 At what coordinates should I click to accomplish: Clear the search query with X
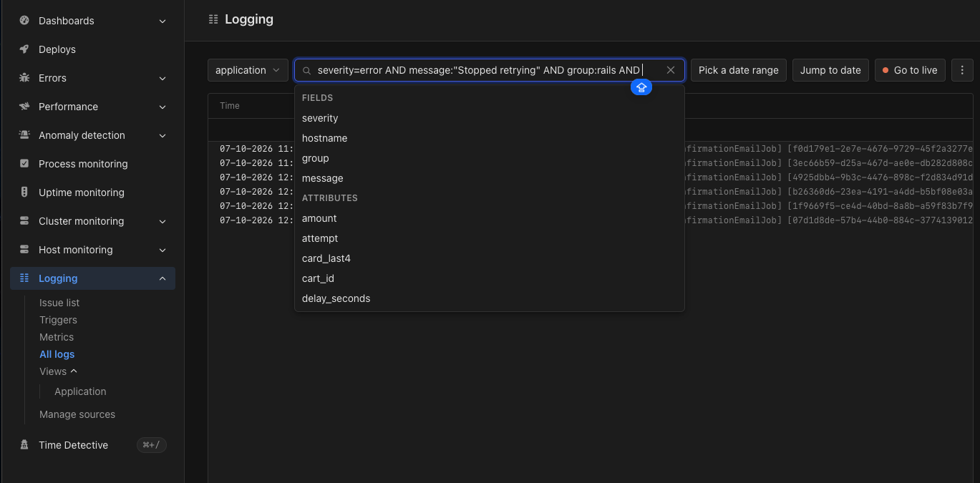[671, 70]
